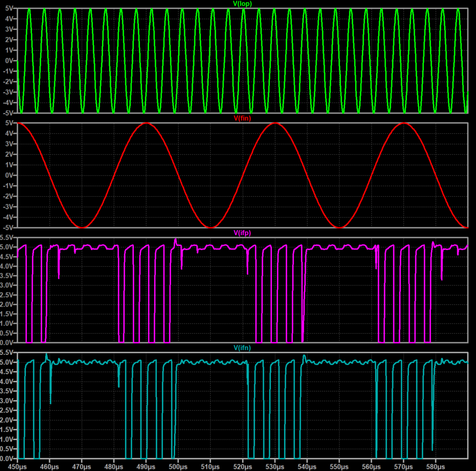The width and height of the screenshot is (476, 471).
Task: Click the 5V scale label in top pane
Action: [8, 7]
